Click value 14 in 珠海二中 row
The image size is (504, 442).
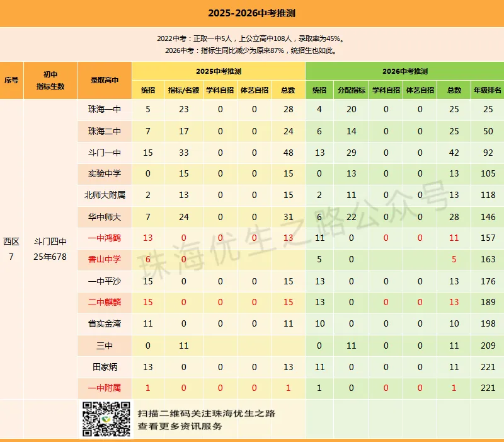tap(352, 131)
